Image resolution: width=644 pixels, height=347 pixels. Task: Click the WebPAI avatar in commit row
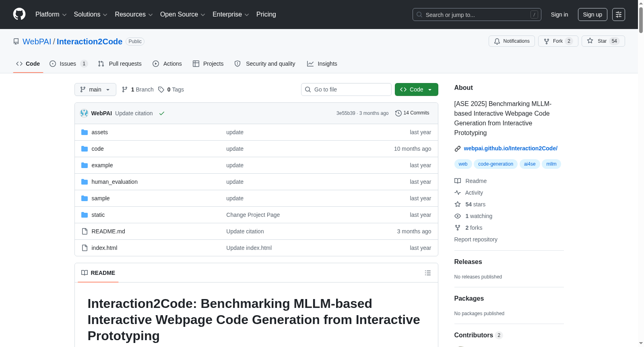pos(84,113)
